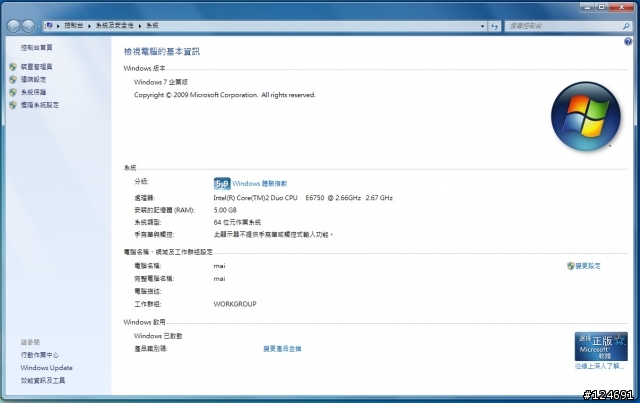This screenshot has height=403, width=640.
Task: Click the Control Panel icon in address bar
Action: (49, 25)
